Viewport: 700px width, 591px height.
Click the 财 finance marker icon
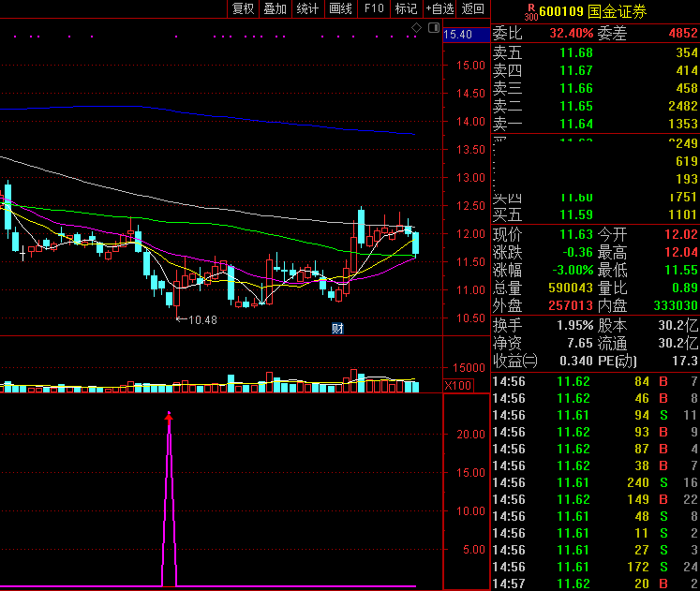(337, 329)
